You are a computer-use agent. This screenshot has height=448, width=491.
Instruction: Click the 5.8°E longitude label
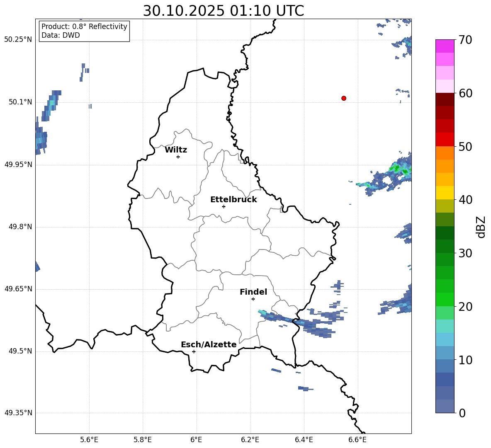143,440
